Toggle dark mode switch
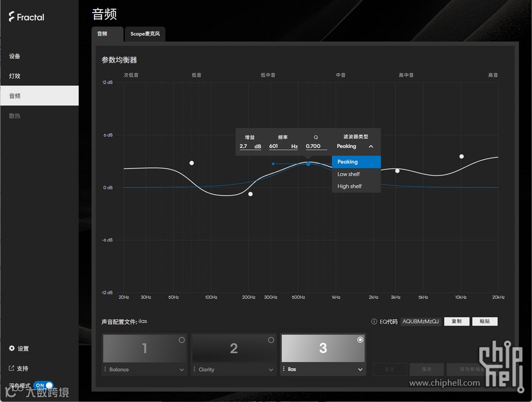 [x=44, y=385]
